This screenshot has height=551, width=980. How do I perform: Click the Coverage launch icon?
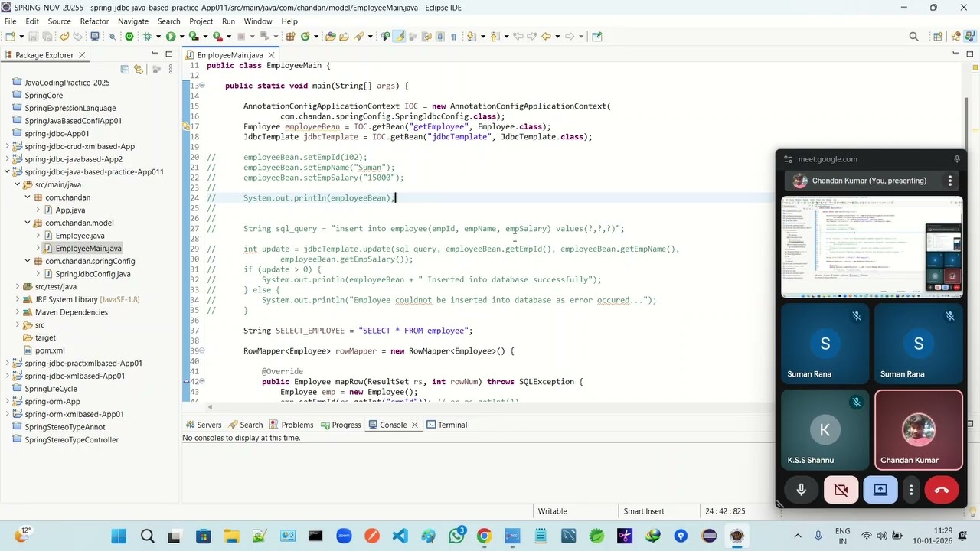click(x=193, y=36)
